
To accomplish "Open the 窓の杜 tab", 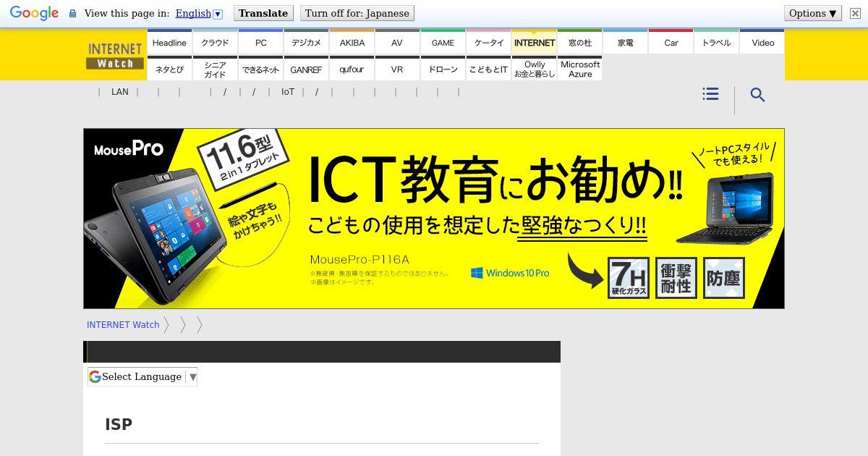I will click(x=579, y=42).
